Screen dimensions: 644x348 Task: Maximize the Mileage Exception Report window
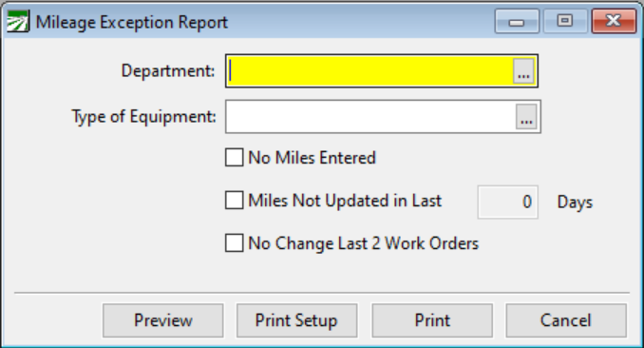(565, 21)
